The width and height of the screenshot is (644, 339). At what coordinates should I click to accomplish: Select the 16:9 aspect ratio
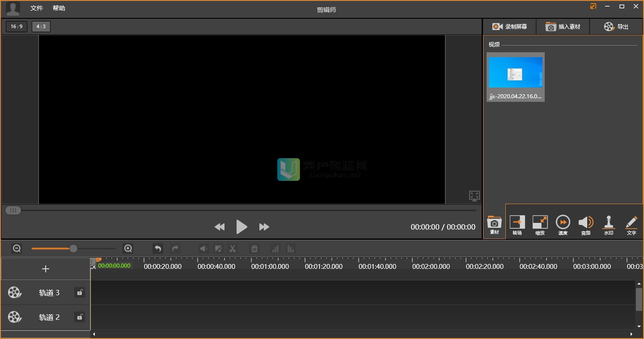(x=17, y=26)
